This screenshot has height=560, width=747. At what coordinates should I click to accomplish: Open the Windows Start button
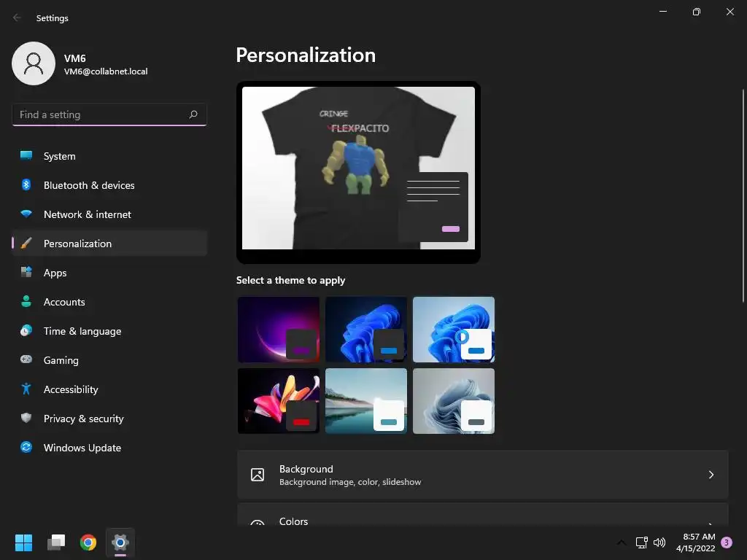click(x=23, y=542)
